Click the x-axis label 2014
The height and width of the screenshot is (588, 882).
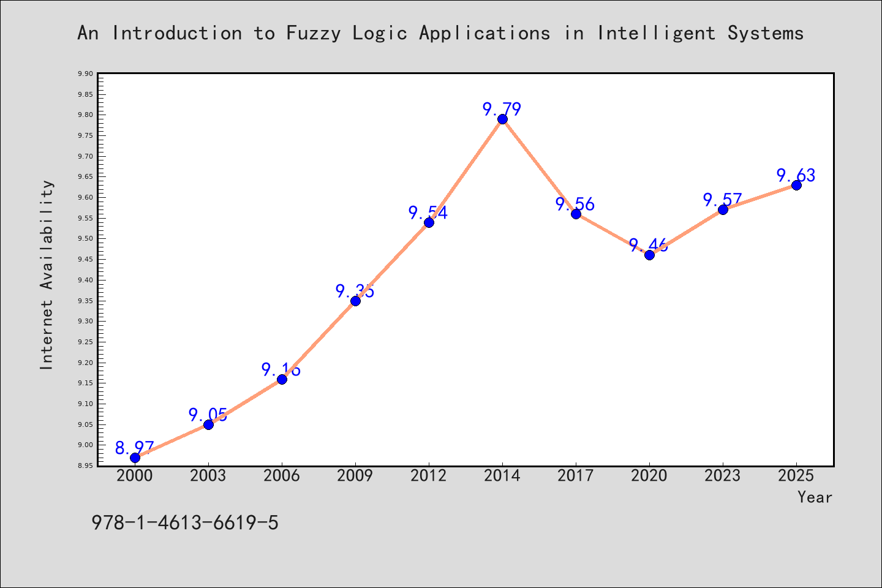(x=502, y=476)
